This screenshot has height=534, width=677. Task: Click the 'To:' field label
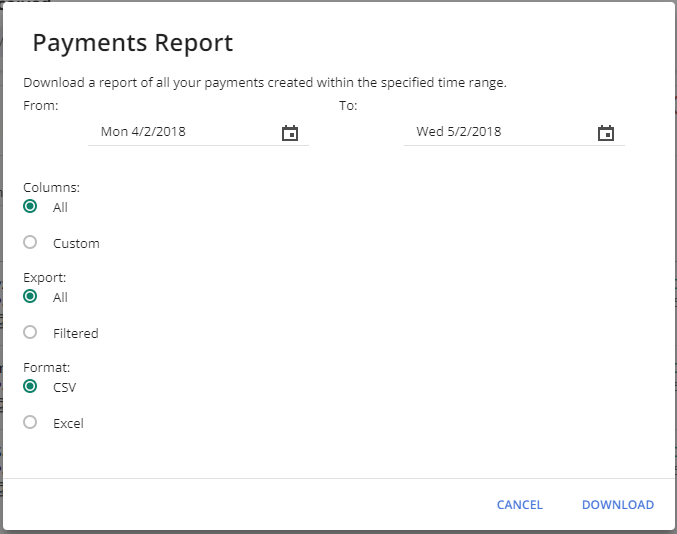click(x=348, y=105)
